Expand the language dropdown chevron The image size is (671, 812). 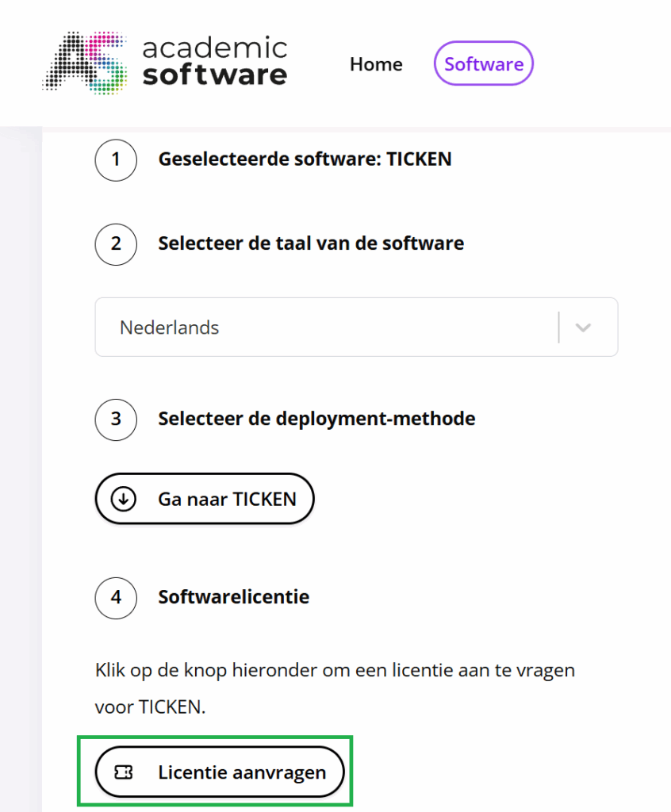click(x=583, y=327)
